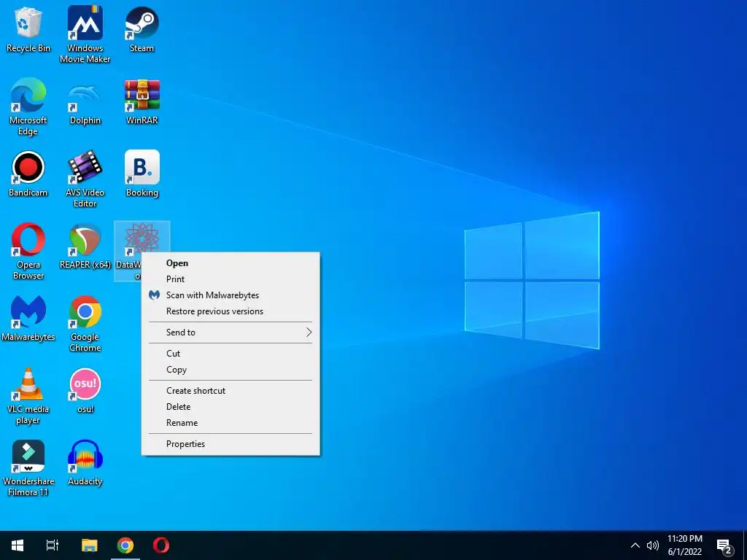Choose Delete in the context menu

tap(231, 407)
